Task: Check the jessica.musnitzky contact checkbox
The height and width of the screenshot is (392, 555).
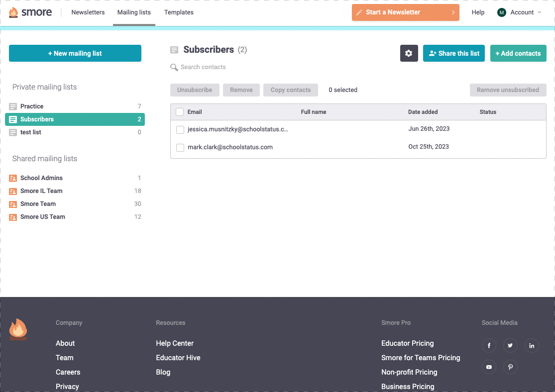Action: pyautogui.click(x=180, y=129)
